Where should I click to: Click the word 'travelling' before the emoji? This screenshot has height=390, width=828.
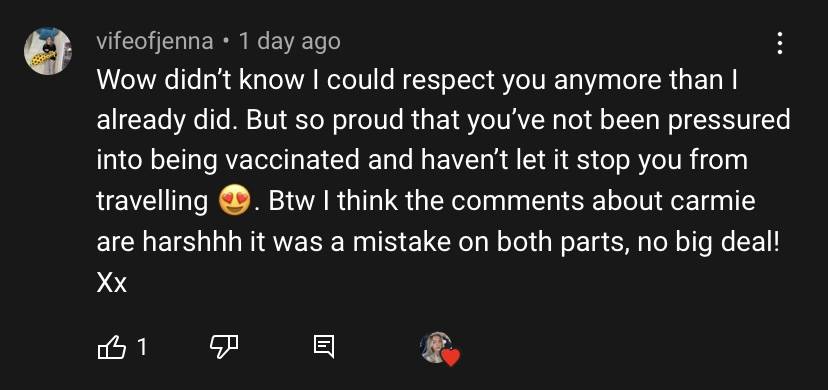[153, 202]
